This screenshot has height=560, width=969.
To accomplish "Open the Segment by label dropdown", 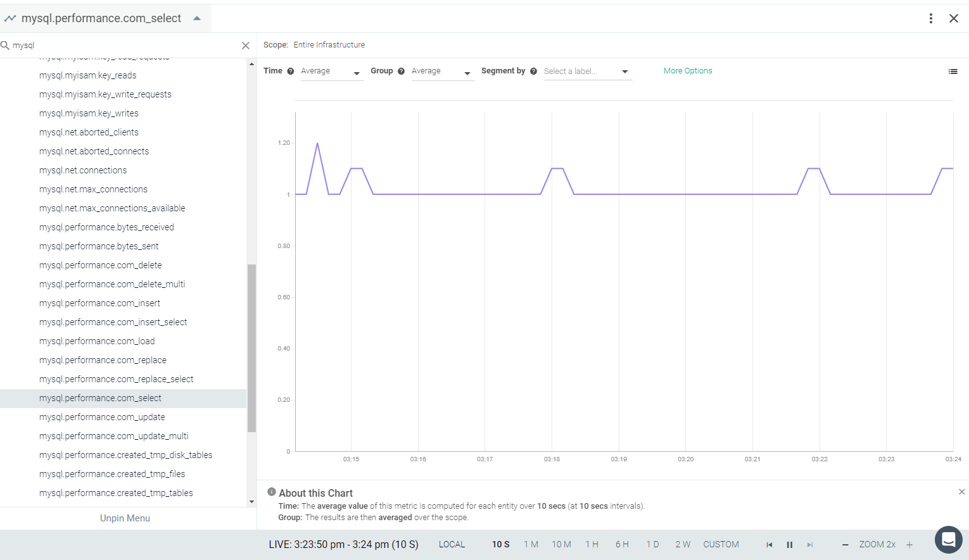I will pos(588,72).
